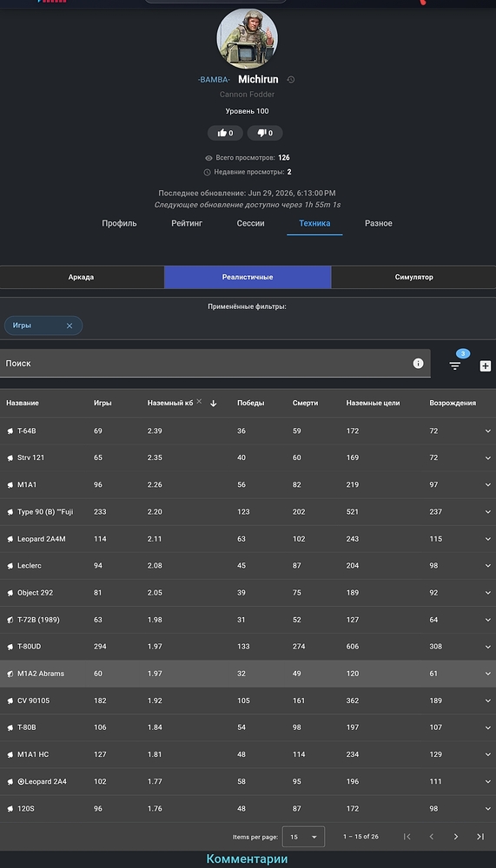Sort by Победы column
The width and height of the screenshot is (496, 868).
(x=250, y=403)
